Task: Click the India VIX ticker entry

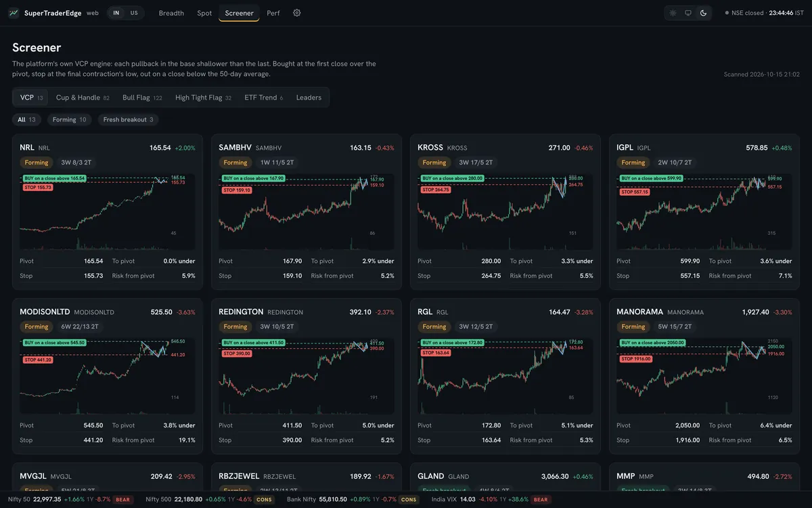Action: 491,500
